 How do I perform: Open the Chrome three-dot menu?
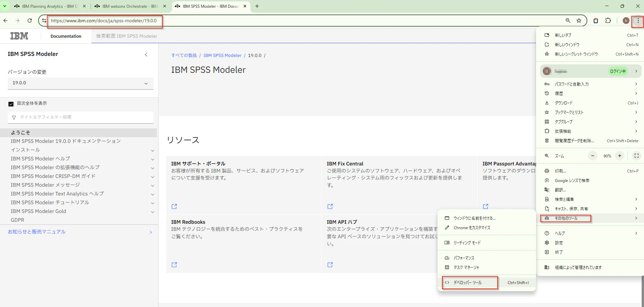(638, 21)
